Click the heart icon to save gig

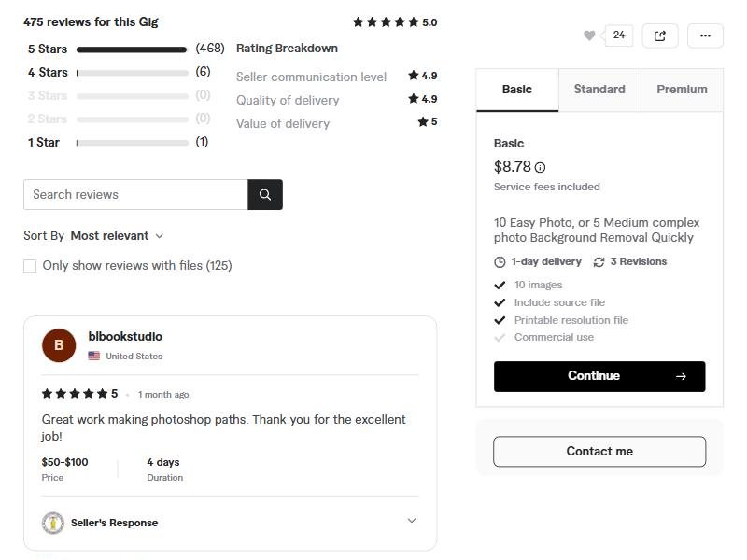[x=589, y=35]
